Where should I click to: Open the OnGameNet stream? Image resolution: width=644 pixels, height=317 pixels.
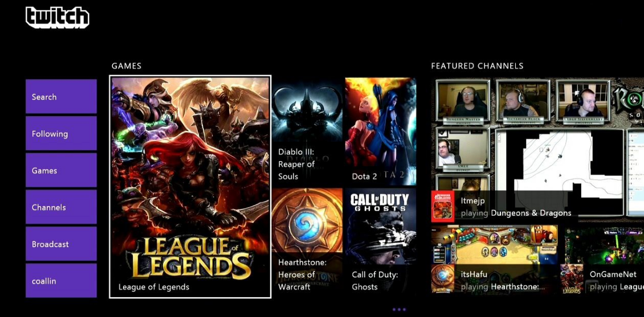[602, 259]
